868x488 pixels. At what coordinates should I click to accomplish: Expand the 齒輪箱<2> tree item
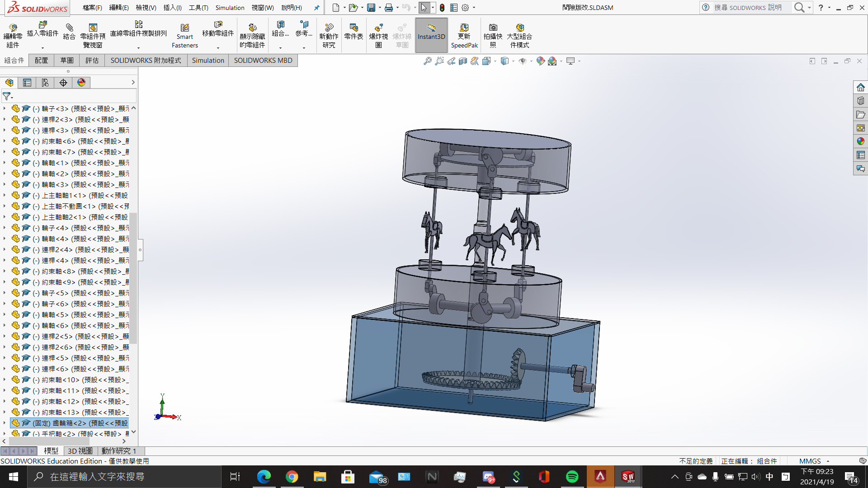(4, 423)
